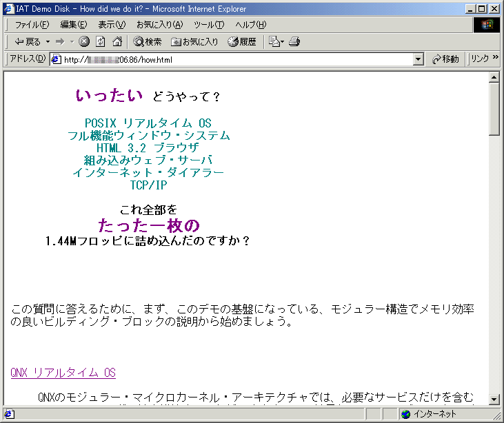Click the text インターネット・ダイアラー
Screen dimensions: 504x423
coord(148,172)
